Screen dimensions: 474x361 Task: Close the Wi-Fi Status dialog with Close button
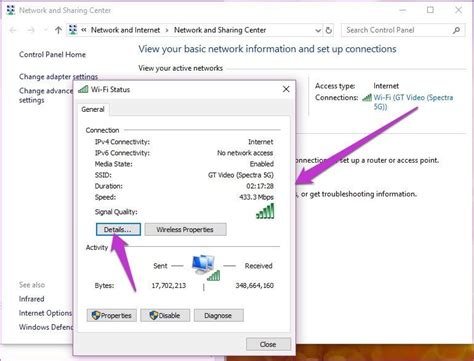[x=268, y=344]
